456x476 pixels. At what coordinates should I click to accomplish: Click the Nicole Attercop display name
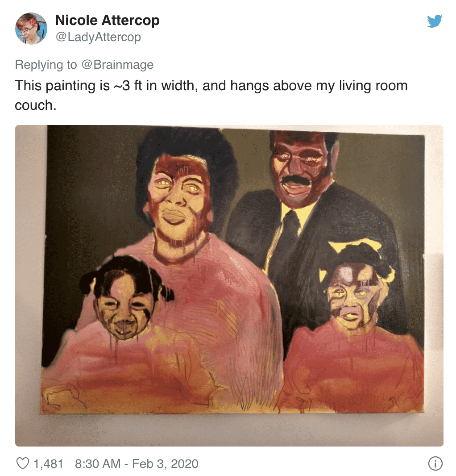108,21
